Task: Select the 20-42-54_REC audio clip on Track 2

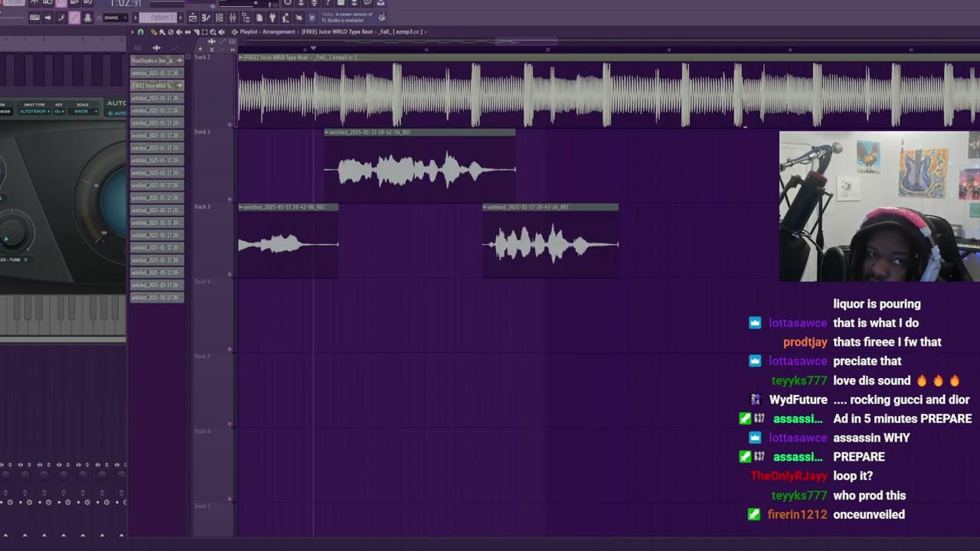Action: (420, 165)
